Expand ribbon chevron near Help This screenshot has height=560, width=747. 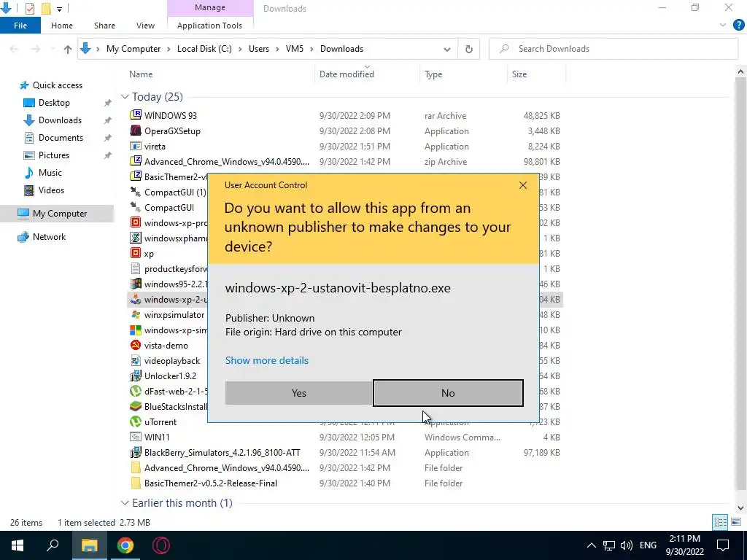click(x=723, y=26)
